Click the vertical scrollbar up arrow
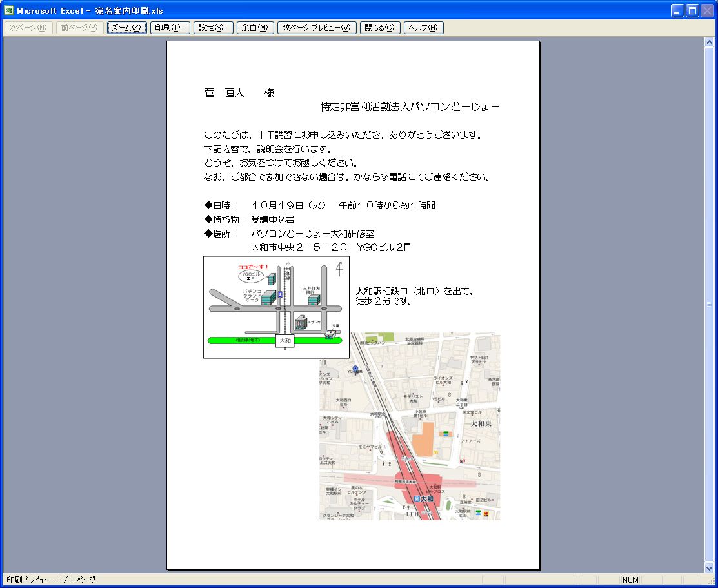The width and height of the screenshot is (718, 588). pyautogui.click(x=708, y=43)
